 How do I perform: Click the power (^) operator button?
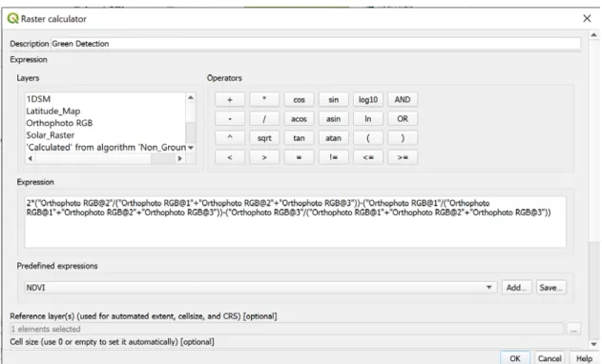[230, 138]
